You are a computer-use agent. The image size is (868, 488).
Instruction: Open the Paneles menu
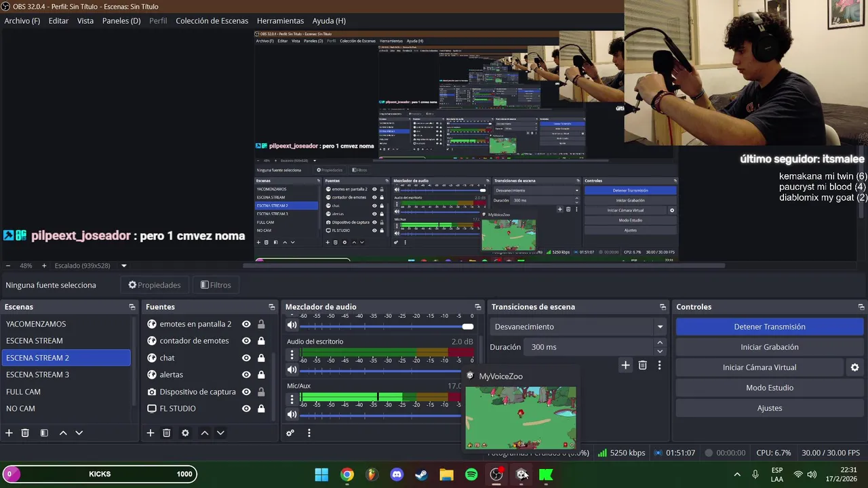tap(121, 21)
